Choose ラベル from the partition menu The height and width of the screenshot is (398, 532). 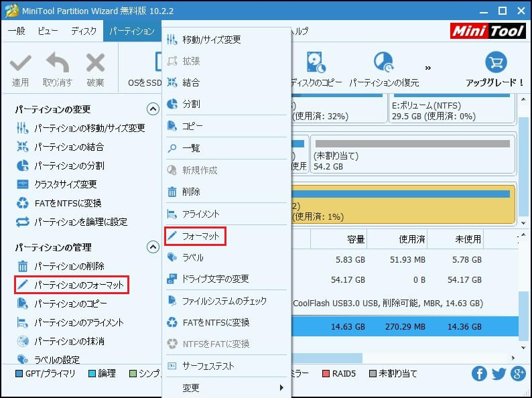click(x=226, y=257)
